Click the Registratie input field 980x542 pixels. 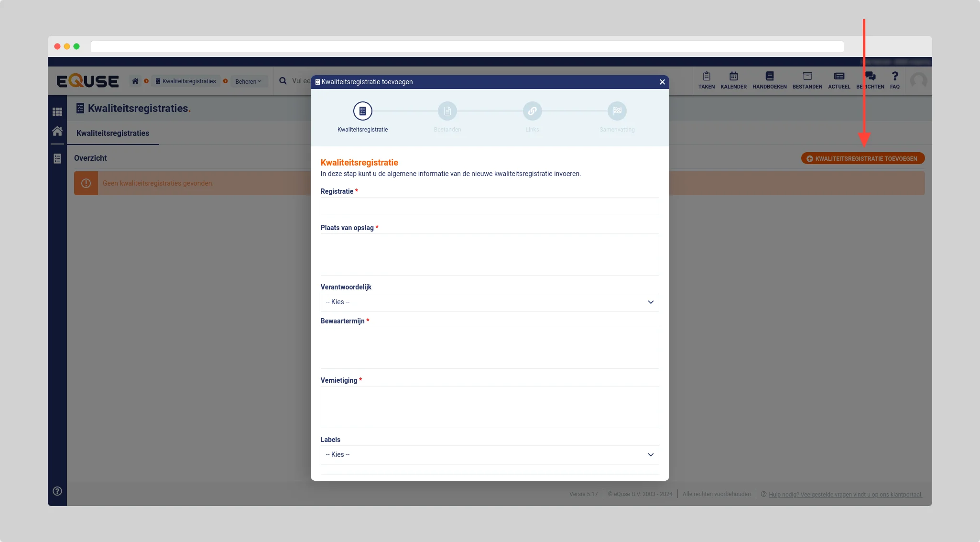tap(490, 207)
